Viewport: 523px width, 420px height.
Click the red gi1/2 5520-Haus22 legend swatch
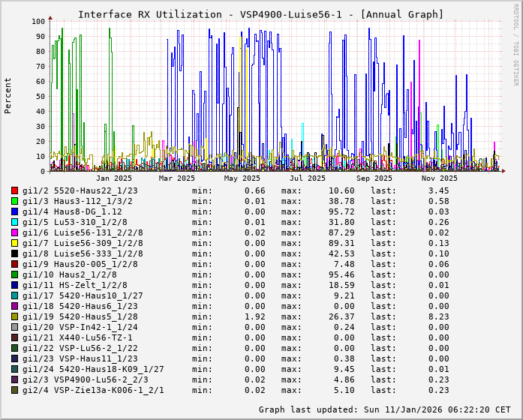pos(15,190)
